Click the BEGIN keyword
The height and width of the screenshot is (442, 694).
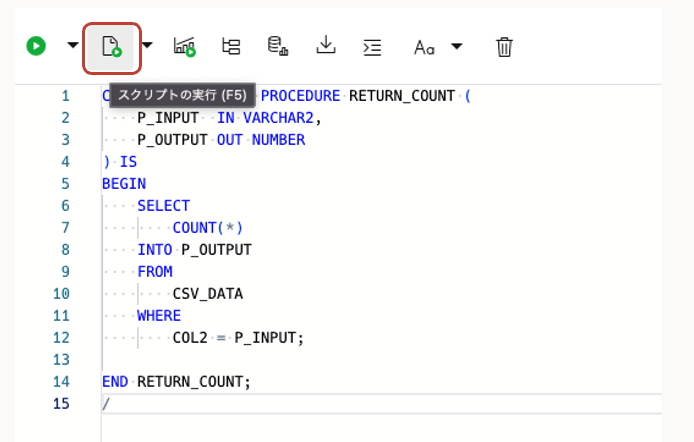coord(124,184)
